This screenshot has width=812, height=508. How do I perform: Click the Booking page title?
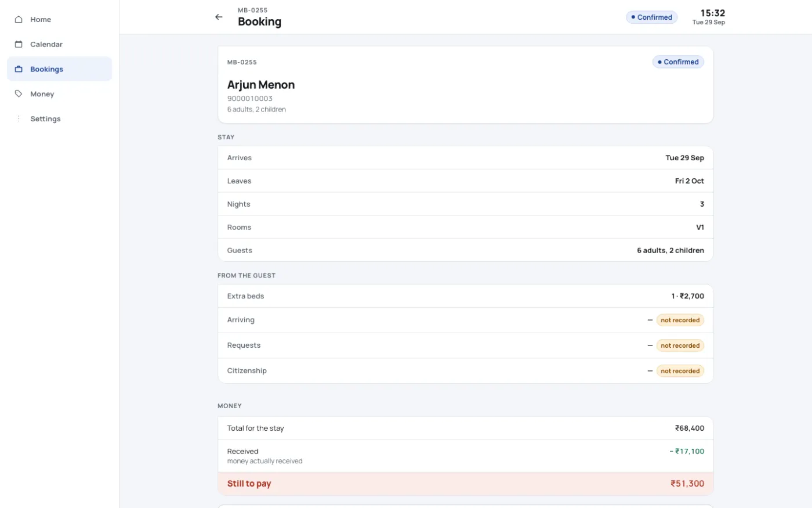(259, 21)
